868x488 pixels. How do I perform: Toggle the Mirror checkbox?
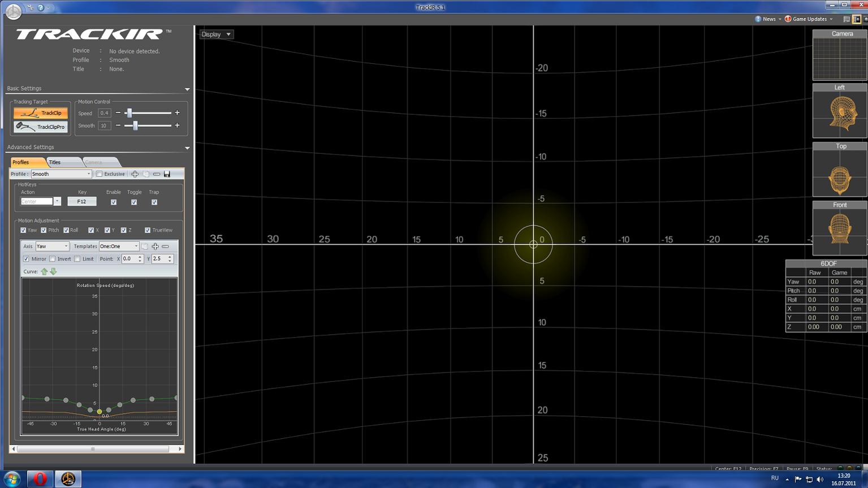point(26,259)
